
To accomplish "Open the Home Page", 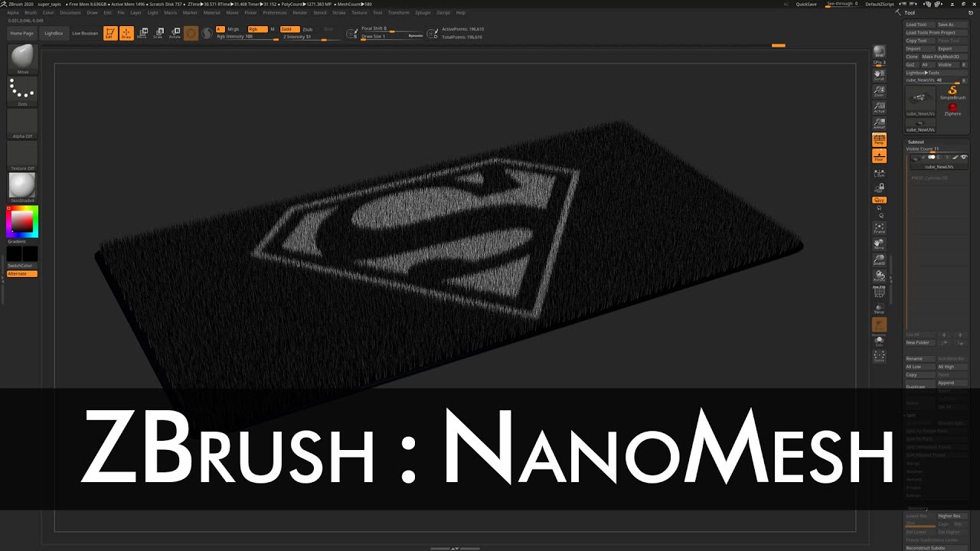I will pos(21,33).
